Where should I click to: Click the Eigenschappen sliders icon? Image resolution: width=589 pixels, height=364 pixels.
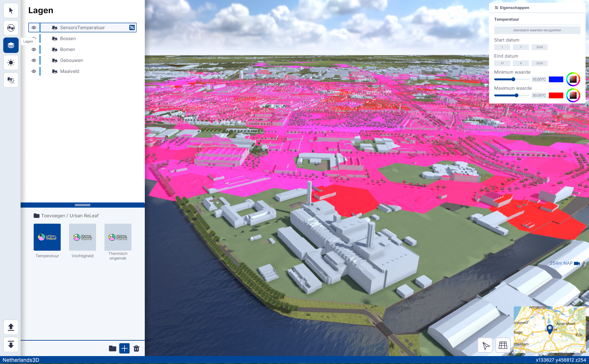click(497, 8)
